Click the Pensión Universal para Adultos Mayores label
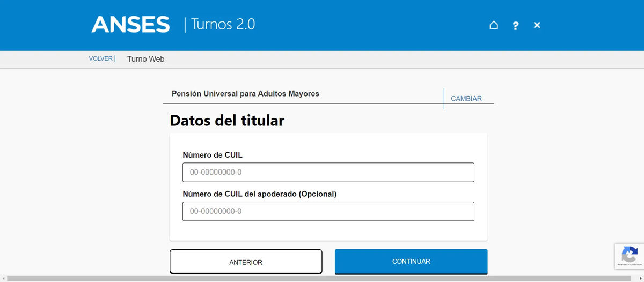644x282 pixels. (x=245, y=94)
